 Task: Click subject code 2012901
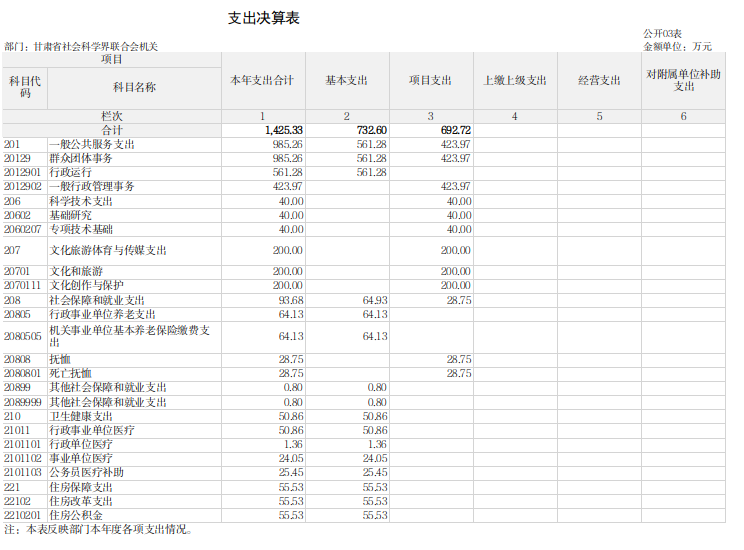(x=22, y=173)
